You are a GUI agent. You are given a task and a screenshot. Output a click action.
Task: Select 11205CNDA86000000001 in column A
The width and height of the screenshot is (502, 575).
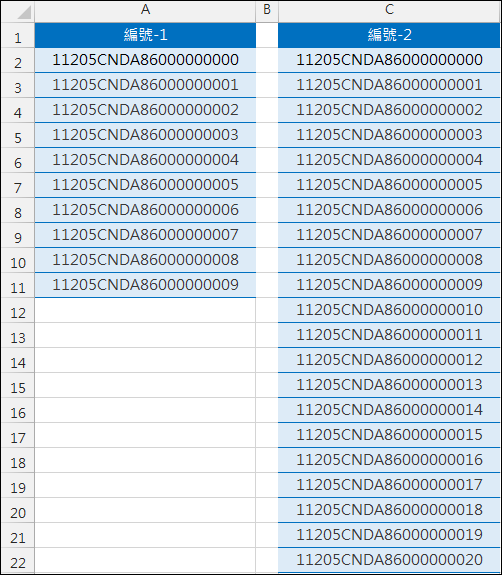coord(145,85)
